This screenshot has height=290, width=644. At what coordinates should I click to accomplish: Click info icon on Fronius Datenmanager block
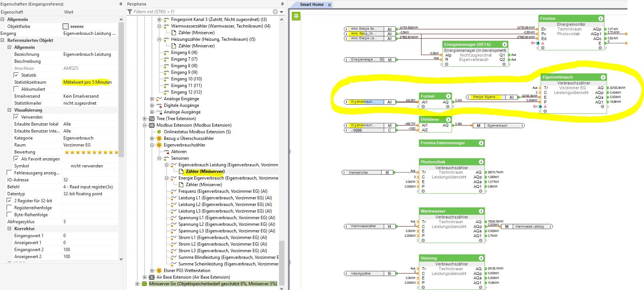(x=481, y=143)
